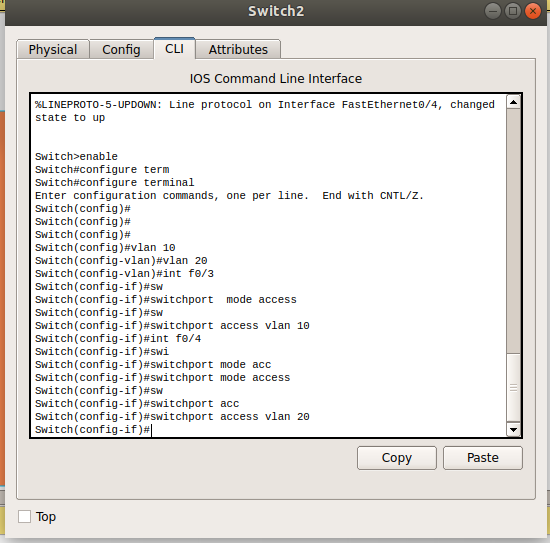Click the 'int f0/4' command line
Viewport: 550px width, 543px height.
[118, 339]
